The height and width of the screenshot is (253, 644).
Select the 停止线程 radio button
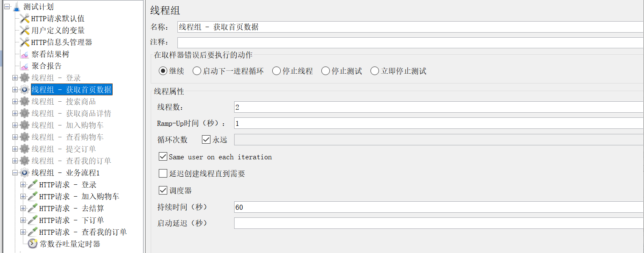click(276, 71)
